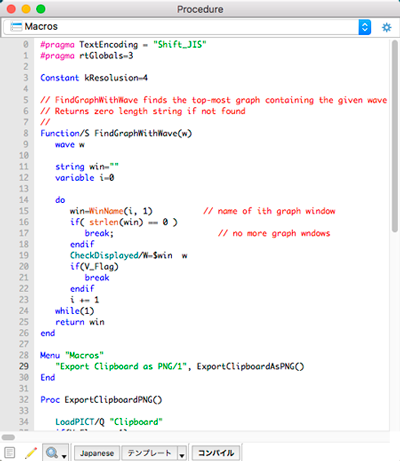Click 'if( strlen(win) == 0 )' line
Viewport: 400px width, 461px height.
[124, 222]
